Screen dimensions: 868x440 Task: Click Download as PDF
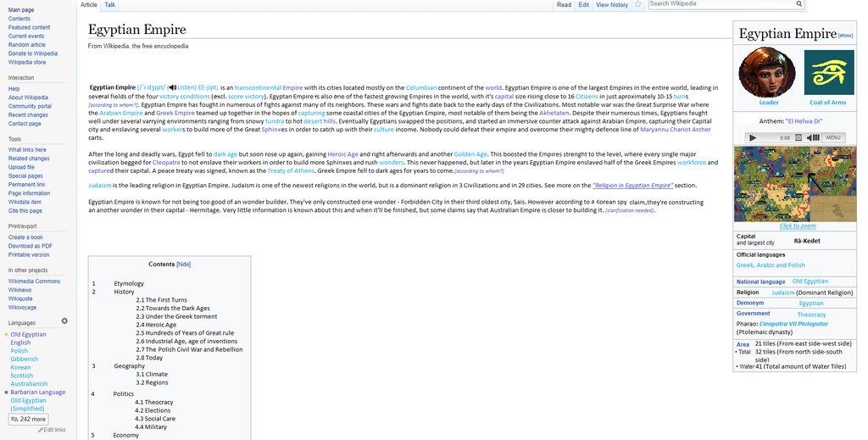click(31, 247)
